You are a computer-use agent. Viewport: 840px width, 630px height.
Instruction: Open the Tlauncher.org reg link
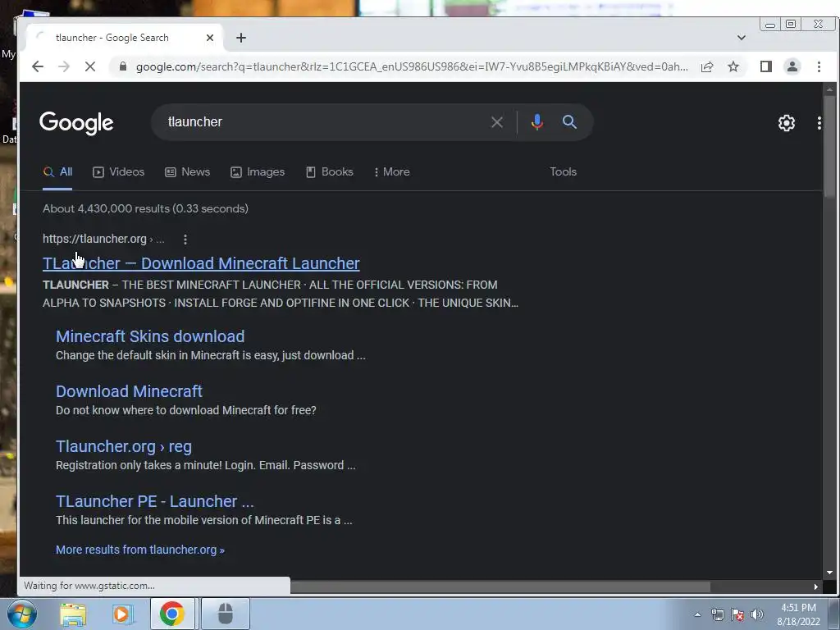coord(124,446)
